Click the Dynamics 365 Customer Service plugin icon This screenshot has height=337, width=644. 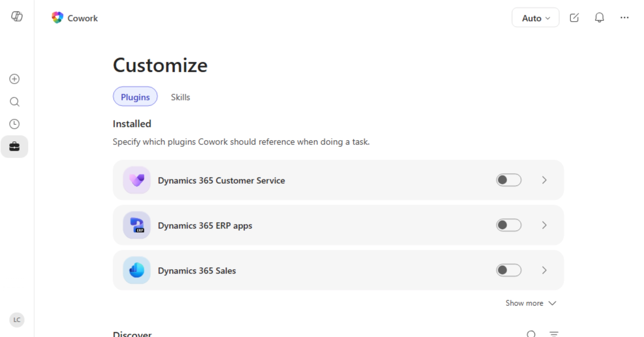(x=137, y=180)
